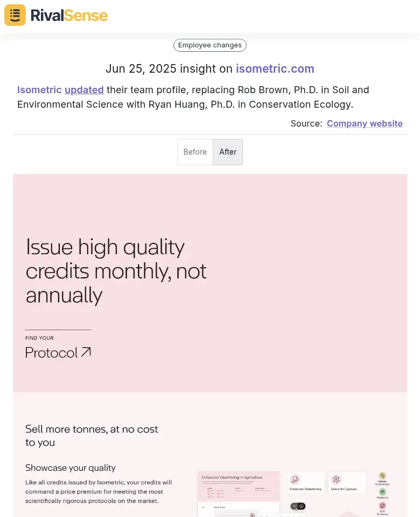Click the Employee changes tag pill
Image resolution: width=420 pixels, height=517 pixels.
[209, 45]
